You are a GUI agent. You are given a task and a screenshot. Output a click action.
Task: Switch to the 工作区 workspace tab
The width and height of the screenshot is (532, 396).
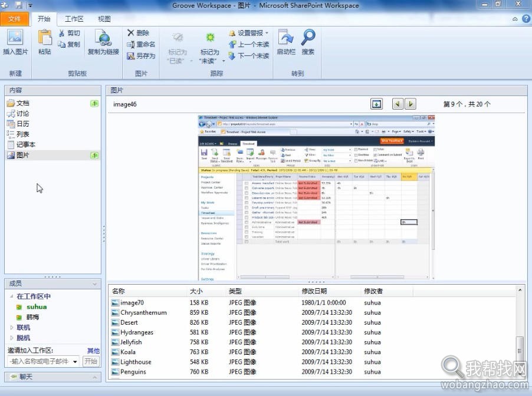[74, 19]
